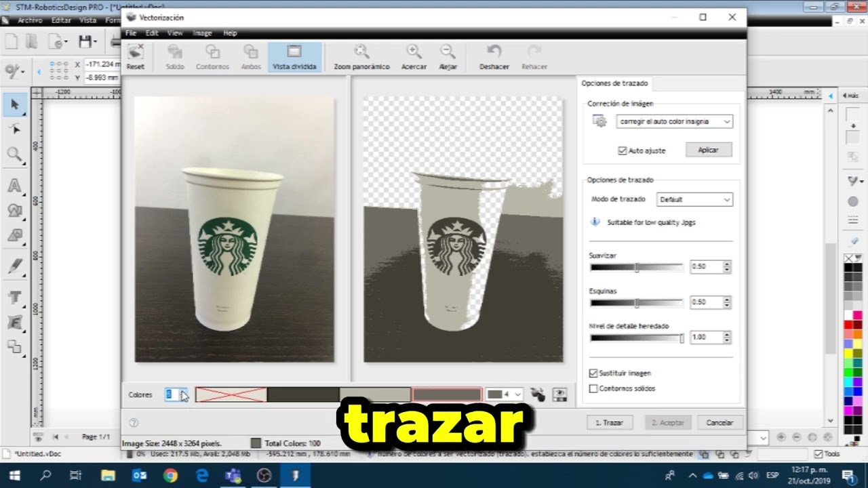The height and width of the screenshot is (488, 868).
Task: Enable the Contornos solidos checkbox
Action: click(593, 388)
